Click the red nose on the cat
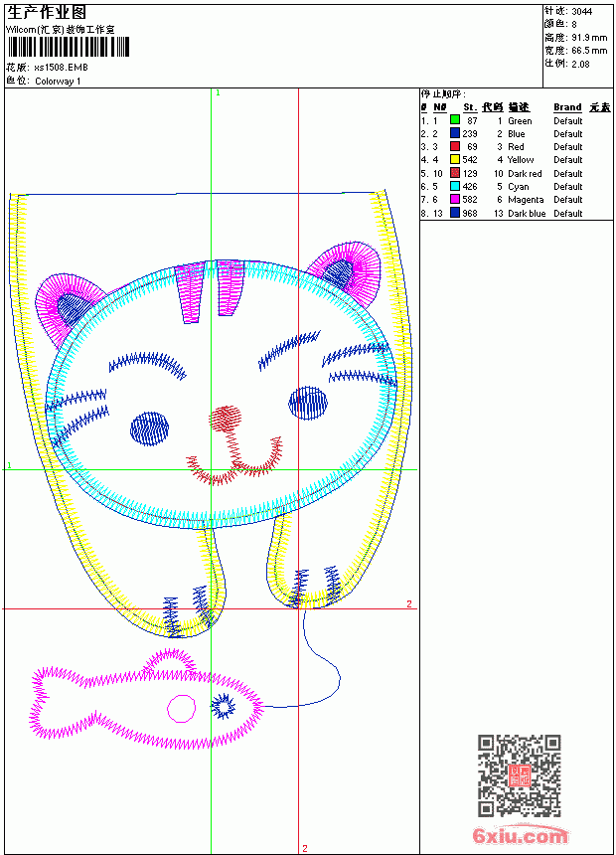Viewport: 616px width, 855px height. click(226, 419)
